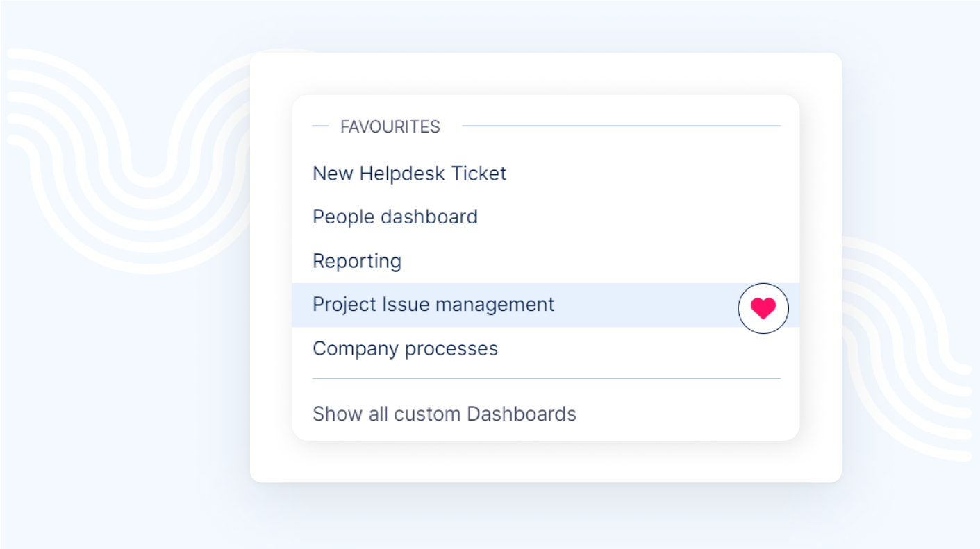The width and height of the screenshot is (980, 549).
Task: Click the pink heart favourite icon
Action: 763,308
